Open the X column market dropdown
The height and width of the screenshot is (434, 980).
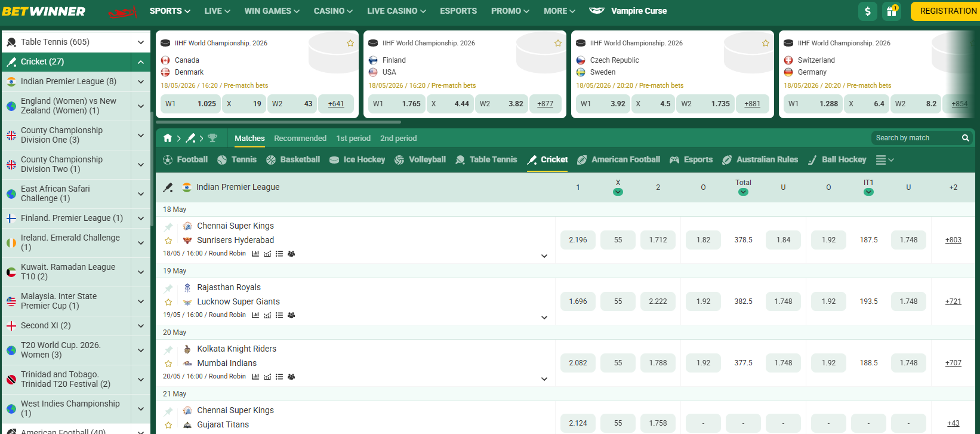pyautogui.click(x=618, y=192)
